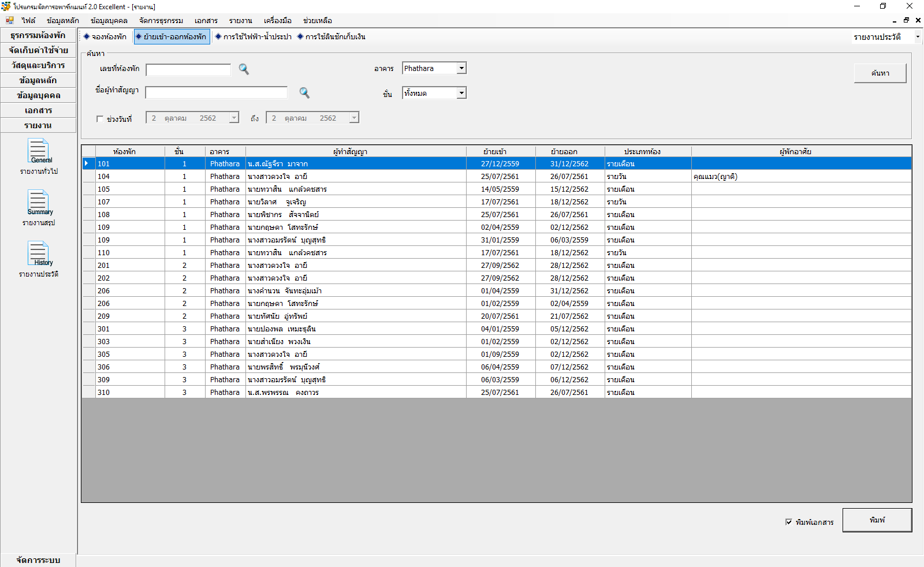This screenshot has height=567, width=924.
Task: Open จัดเก็บค่าใช้จ่าย sidebar section
Action: point(38,50)
